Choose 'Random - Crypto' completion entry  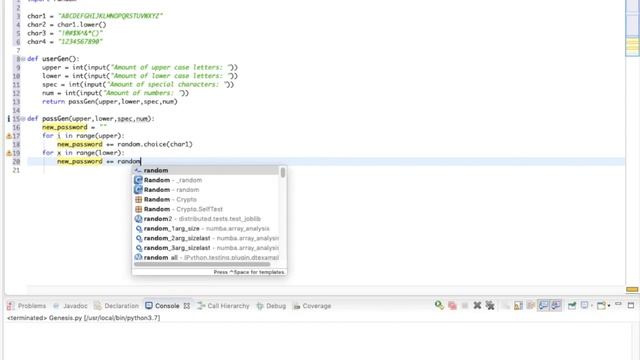pyautogui.click(x=206, y=200)
